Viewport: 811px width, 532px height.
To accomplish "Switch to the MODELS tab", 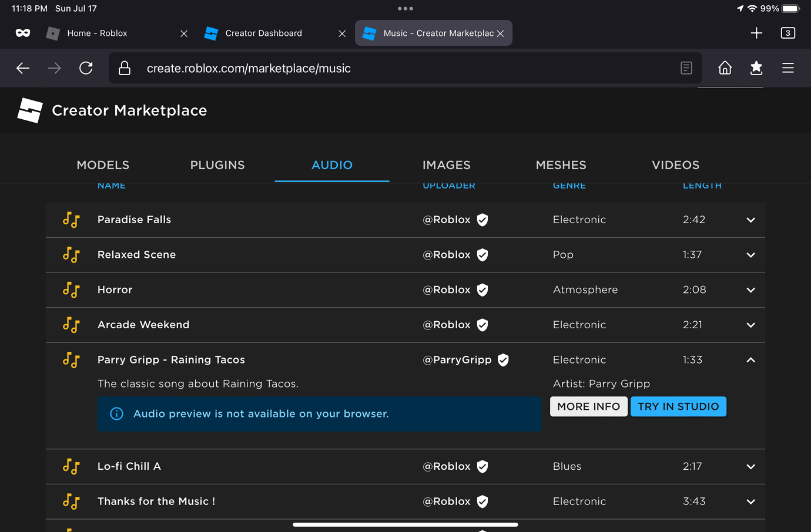I will (103, 165).
